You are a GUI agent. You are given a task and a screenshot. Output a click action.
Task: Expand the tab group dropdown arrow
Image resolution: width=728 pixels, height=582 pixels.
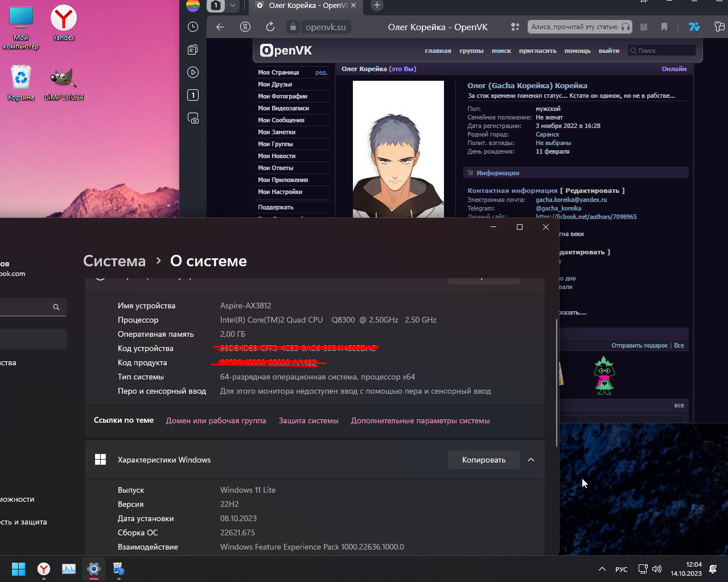coord(233,6)
